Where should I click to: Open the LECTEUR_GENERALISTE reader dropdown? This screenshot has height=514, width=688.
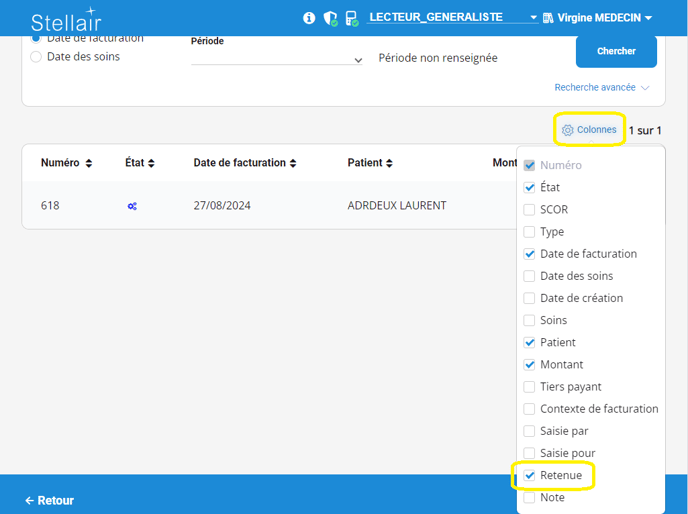point(453,18)
